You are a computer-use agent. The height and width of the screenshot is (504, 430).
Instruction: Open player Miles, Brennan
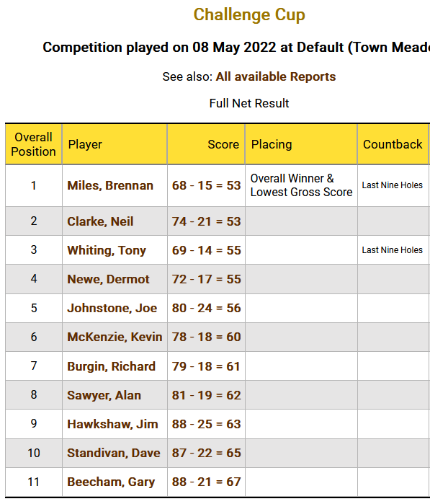[x=110, y=185]
